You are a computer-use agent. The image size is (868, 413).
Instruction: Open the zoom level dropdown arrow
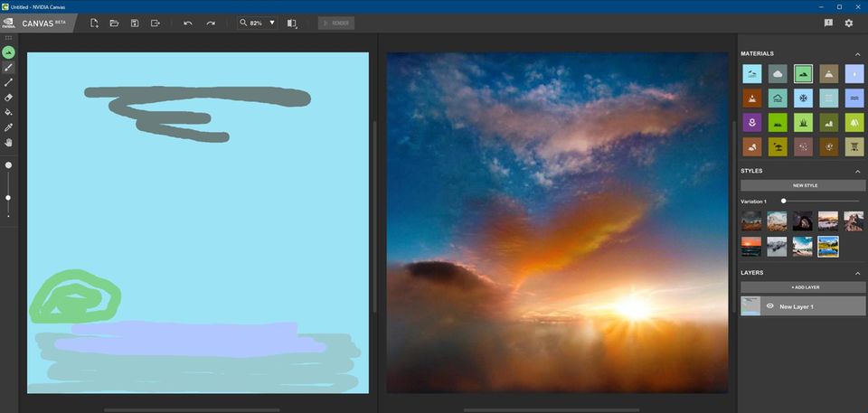tap(272, 23)
